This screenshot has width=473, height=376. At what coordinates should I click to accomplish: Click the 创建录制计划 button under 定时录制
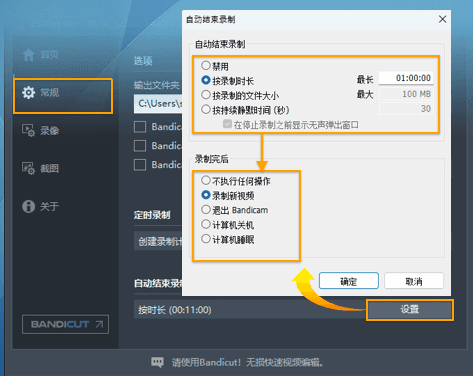(x=158, y=241)
